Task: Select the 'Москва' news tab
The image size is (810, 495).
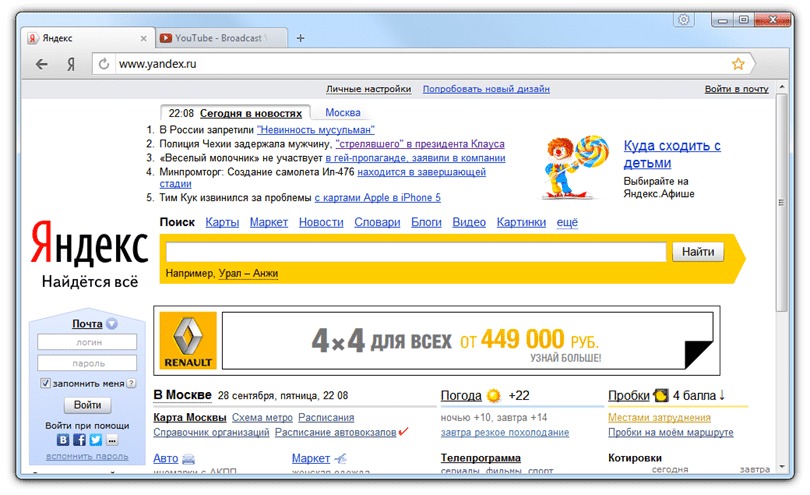Action: [343, 112]
